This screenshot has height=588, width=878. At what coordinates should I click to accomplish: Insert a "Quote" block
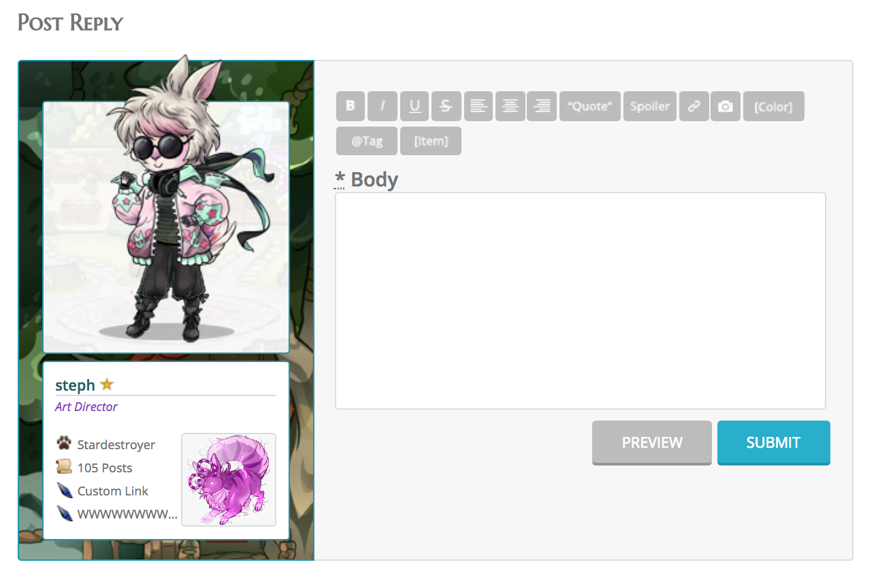click(590, 106)
